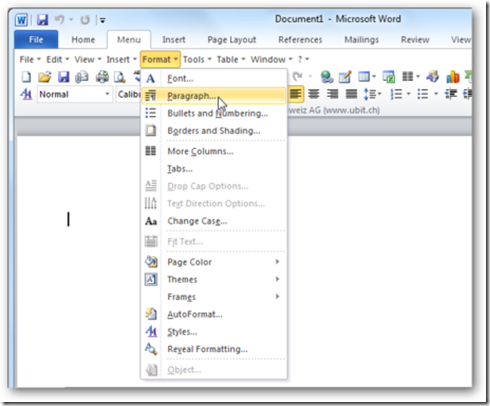490x406 pixels.
Task: Open the Calibri font name box
Action: [x=129, y=94]
